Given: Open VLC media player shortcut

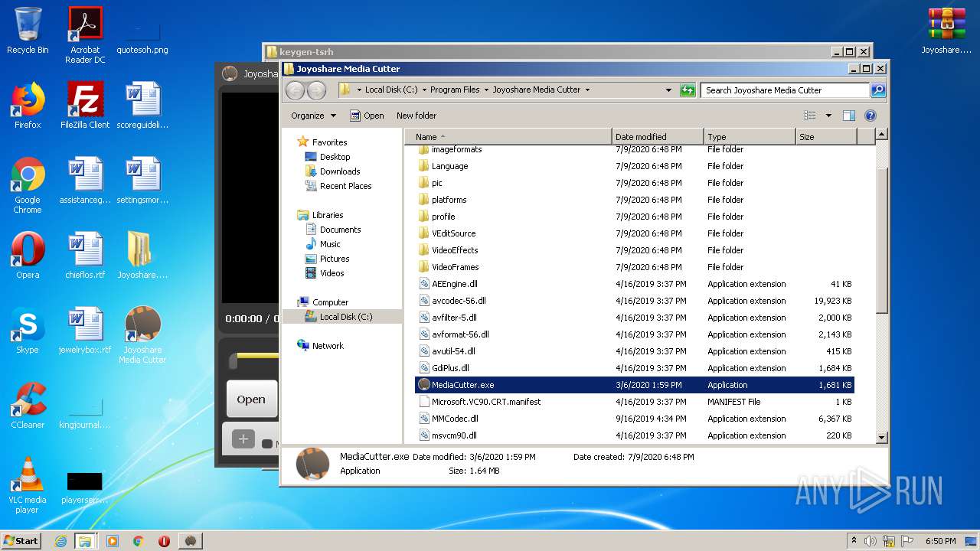Looking at the screenshot, I should click(x=28, y=485).
